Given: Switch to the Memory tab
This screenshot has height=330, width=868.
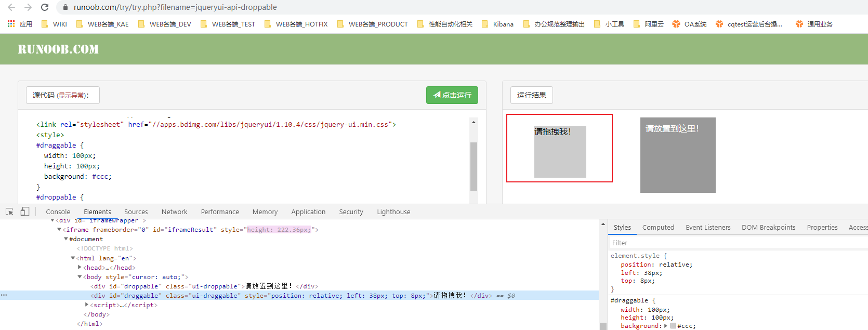Looking at the screenshot, I should (265, 212).
